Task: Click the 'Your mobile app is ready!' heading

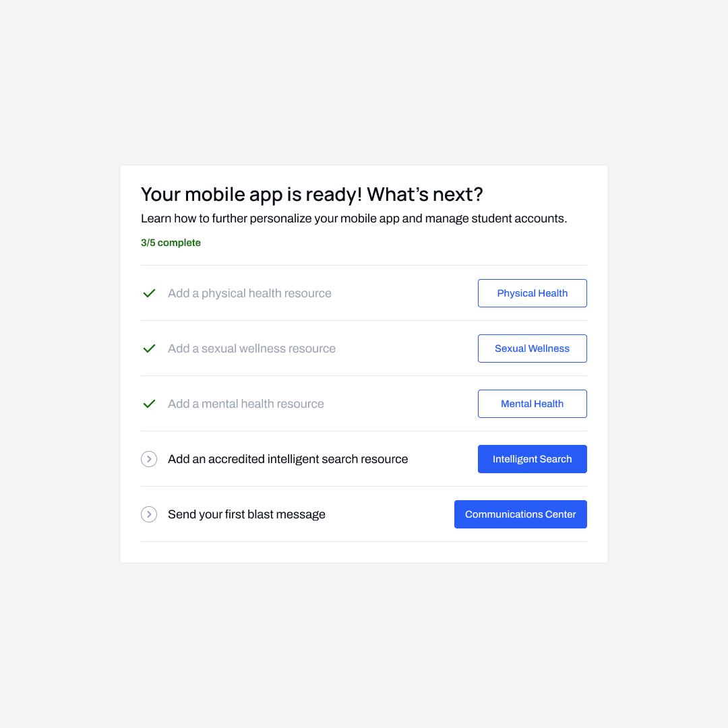Action: [311, 195]
